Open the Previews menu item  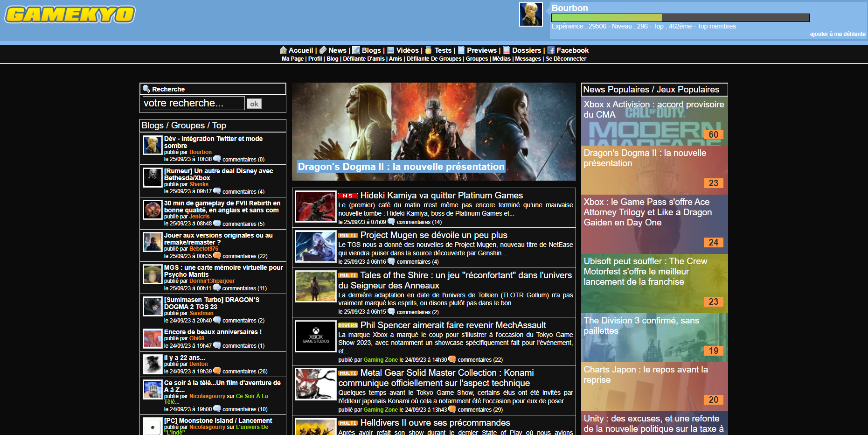click(x=482, y=50)
